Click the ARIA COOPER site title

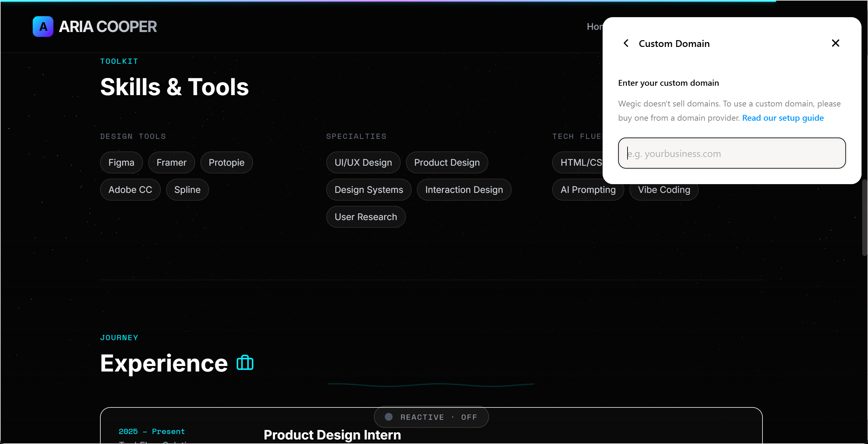pos(108,26)
